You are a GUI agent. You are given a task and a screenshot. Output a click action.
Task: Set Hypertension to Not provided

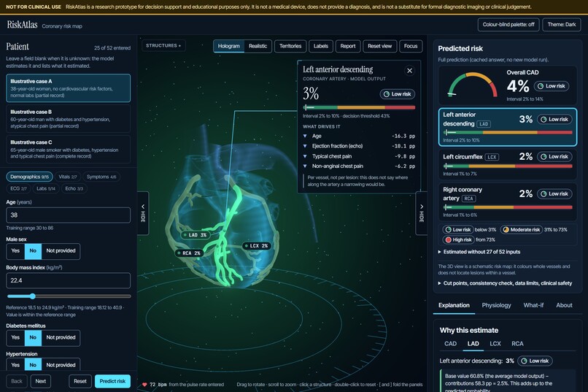pyautogui.click(x=61, y=364)
